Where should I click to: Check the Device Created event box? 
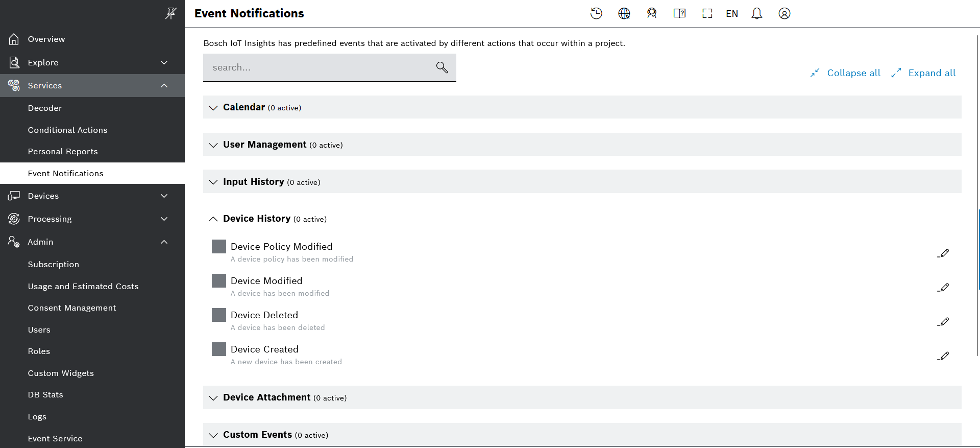pos(219,349)
